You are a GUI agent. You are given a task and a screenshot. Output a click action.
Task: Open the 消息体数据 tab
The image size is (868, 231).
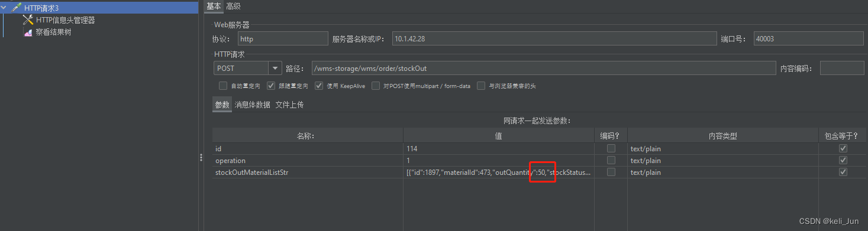(253, 105)
